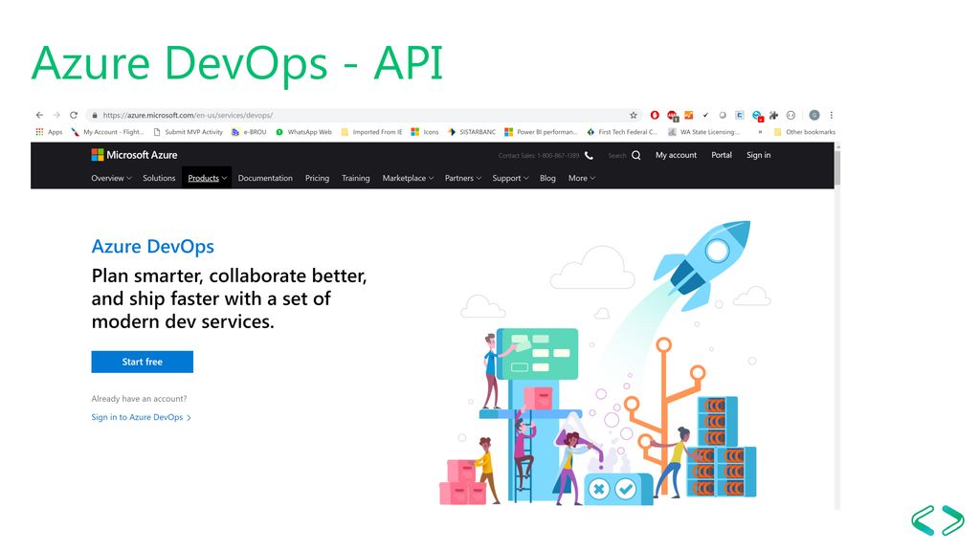Click the checkmark extension icon
The width and height of the screenshot is (980, 551).
(705, 115)
